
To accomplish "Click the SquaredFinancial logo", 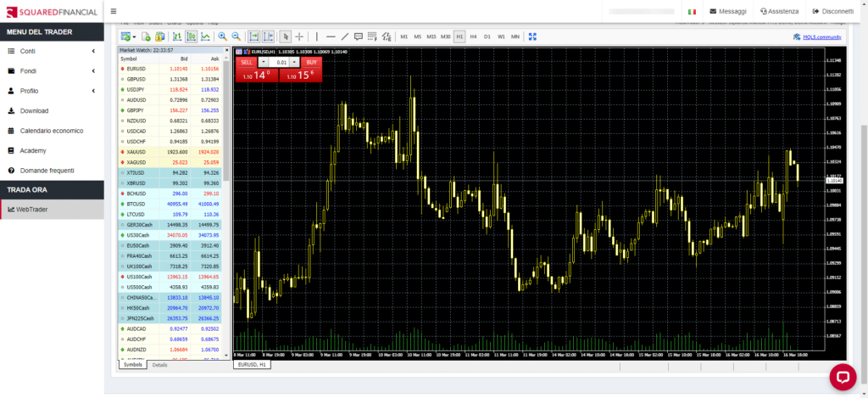I will pos(52,12).
